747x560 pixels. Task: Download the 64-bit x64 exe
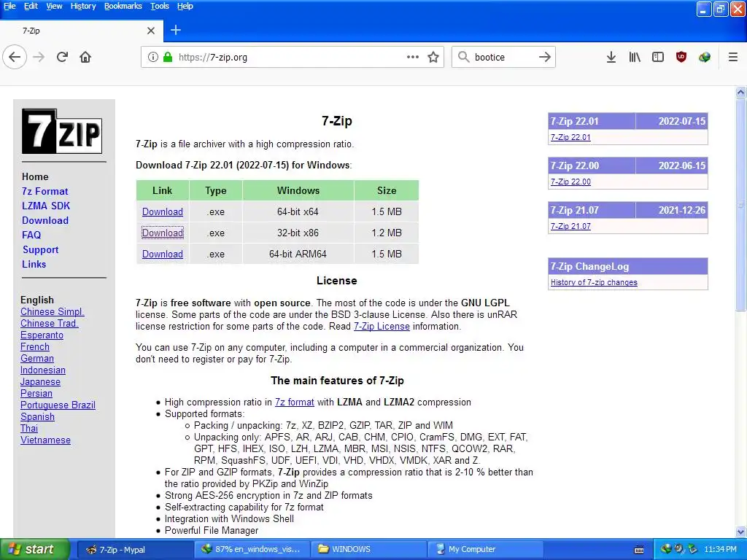163,212
